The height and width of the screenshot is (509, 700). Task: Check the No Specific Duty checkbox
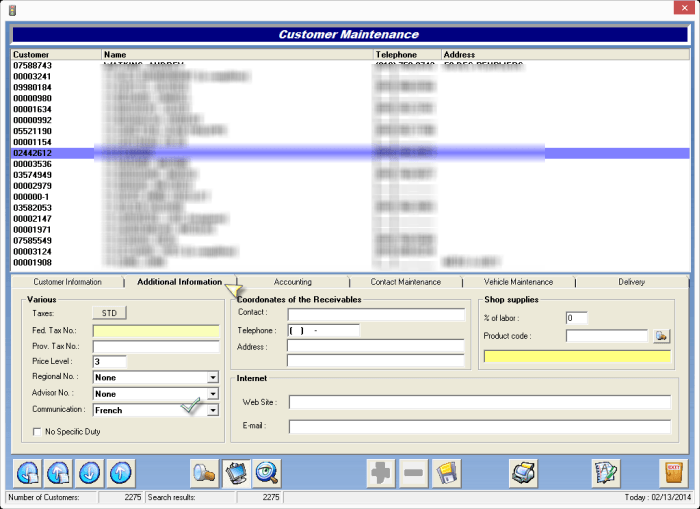click(x=37, y=432)
